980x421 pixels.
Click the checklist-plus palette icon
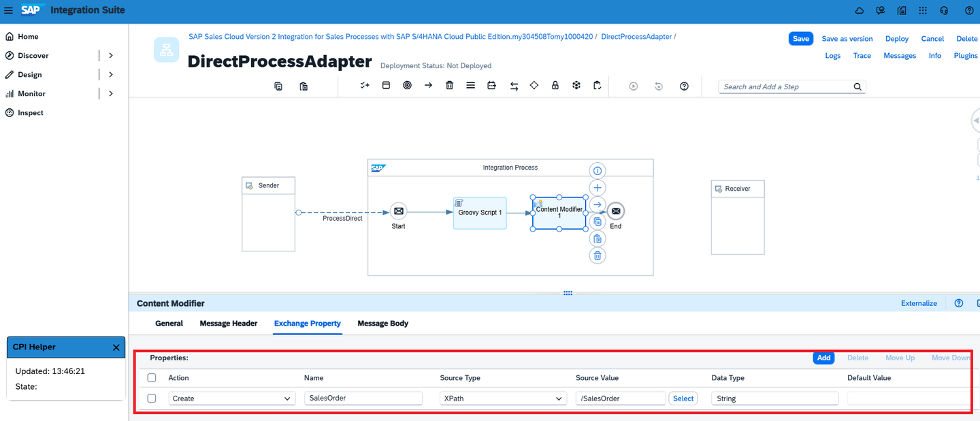365,85
